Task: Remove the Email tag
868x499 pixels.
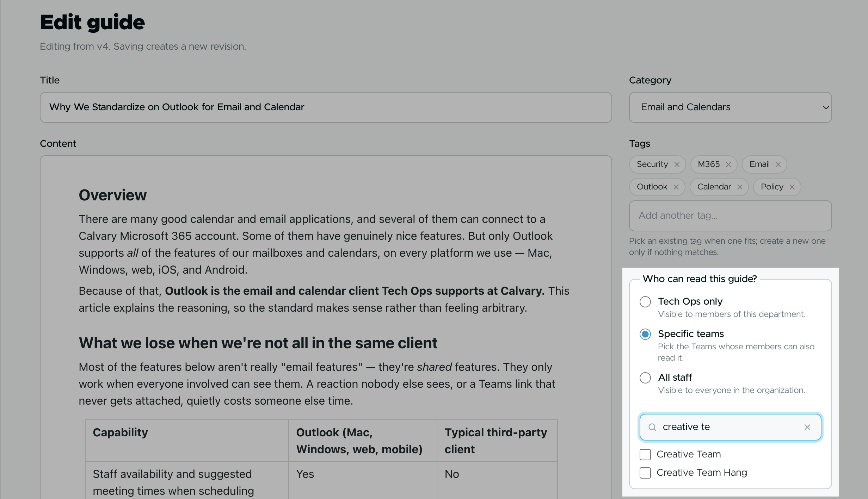Action: [778, 164]
